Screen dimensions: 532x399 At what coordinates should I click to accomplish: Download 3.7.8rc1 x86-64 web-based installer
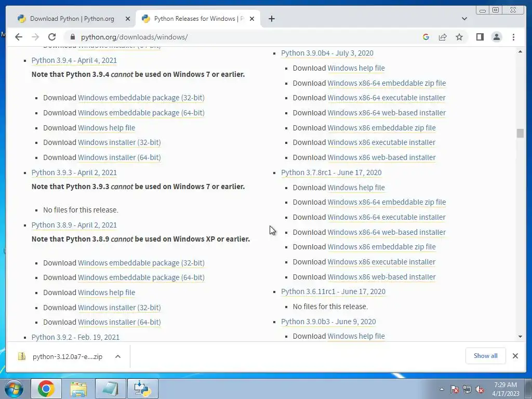pyautogui.click(x=387, y=232)
